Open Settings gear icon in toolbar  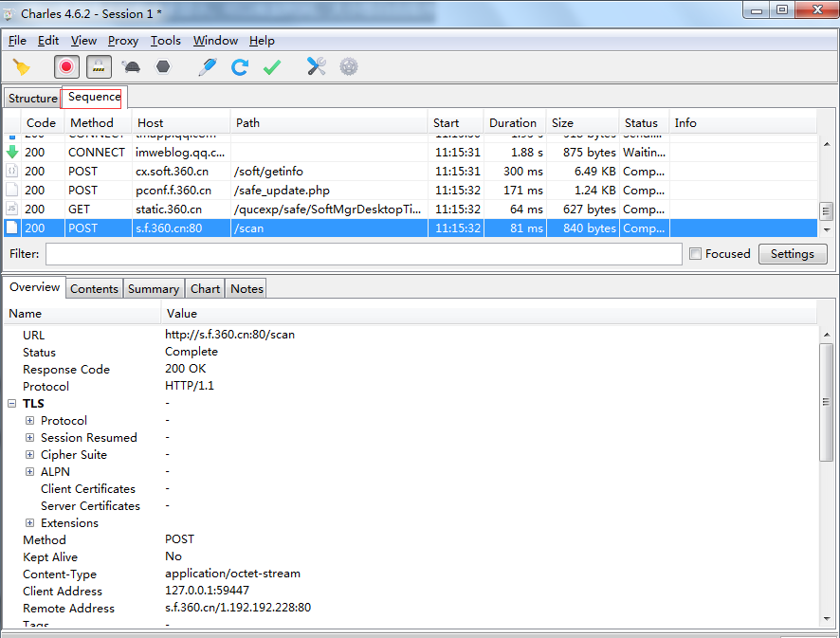(349, 67)
